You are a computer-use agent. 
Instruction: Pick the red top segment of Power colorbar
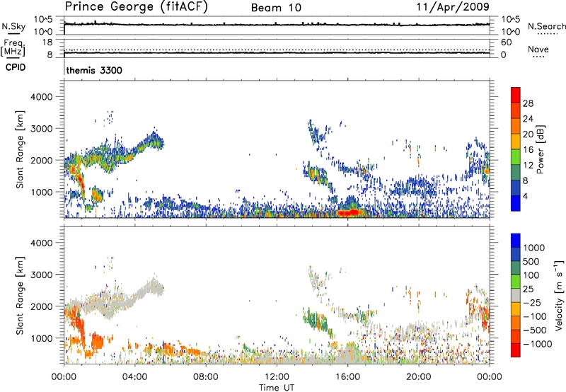(516, 95)
